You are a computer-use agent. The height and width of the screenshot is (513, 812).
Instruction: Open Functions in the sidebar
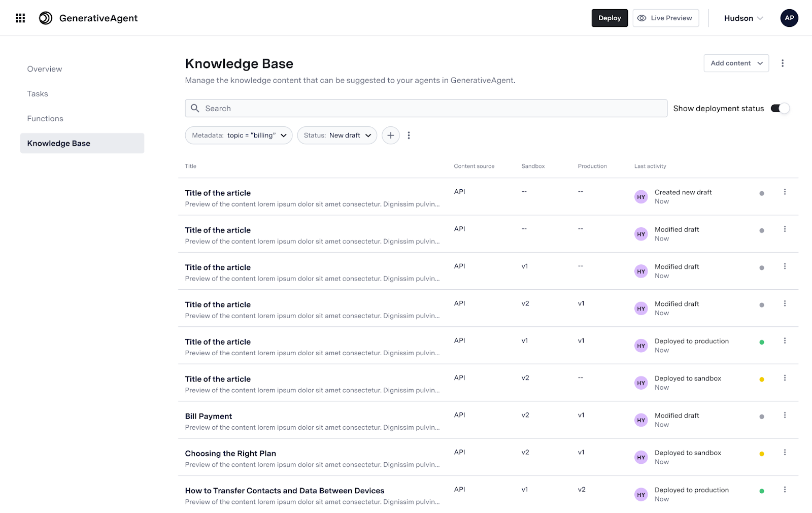[45, 119]
